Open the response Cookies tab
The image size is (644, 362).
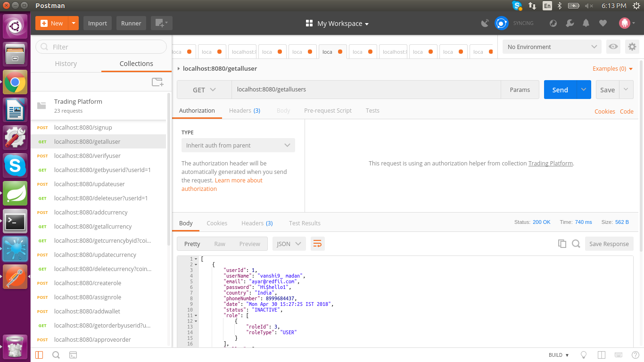(217, 223)
